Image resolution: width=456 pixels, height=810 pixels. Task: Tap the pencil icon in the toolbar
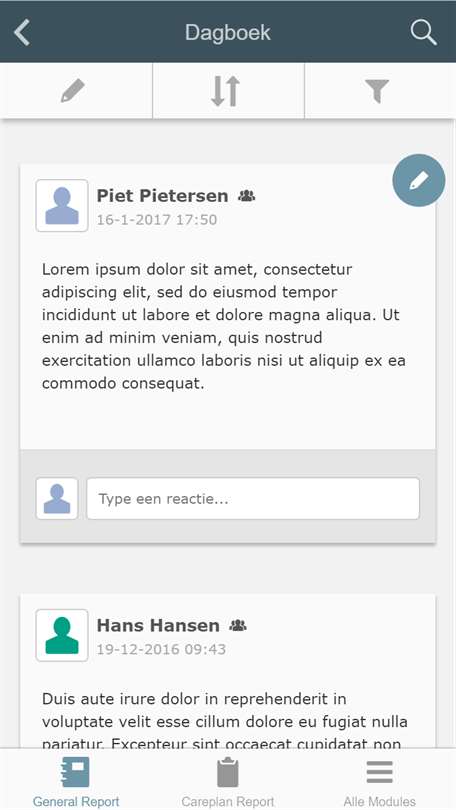tap(73, 91)
